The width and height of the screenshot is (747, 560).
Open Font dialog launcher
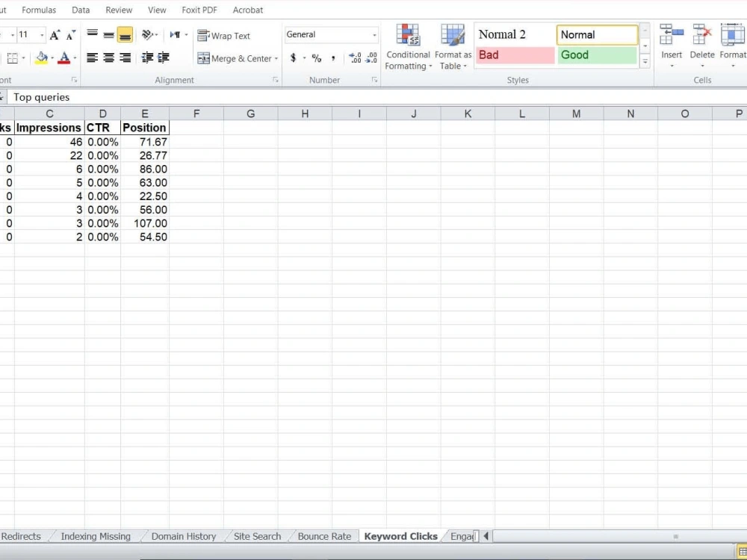[x=74, y=80]
